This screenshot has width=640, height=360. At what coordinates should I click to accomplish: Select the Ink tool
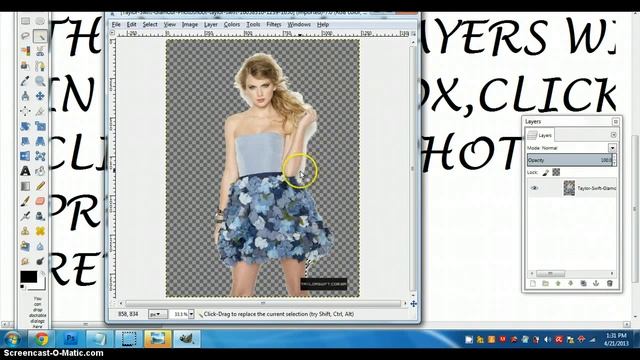(x=40, y=216)
